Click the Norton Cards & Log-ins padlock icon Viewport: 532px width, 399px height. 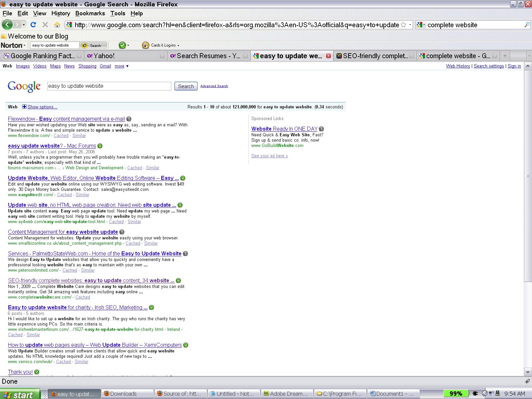click(145, 45)
